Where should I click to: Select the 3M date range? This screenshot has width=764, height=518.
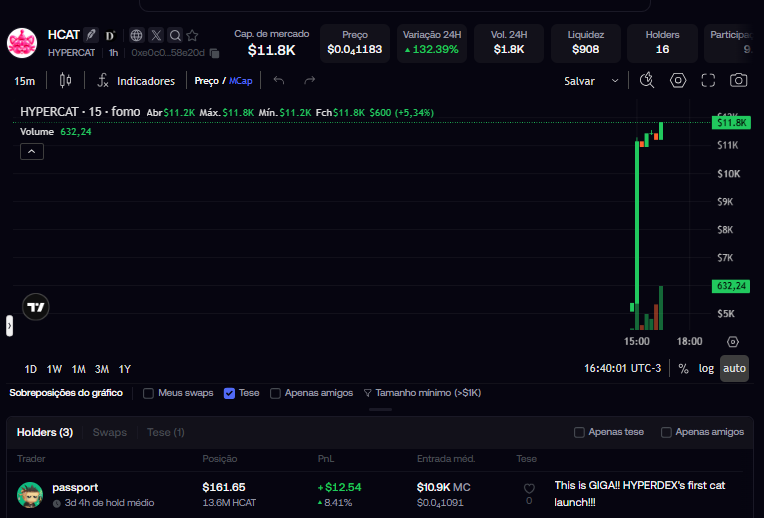[102, 369]
